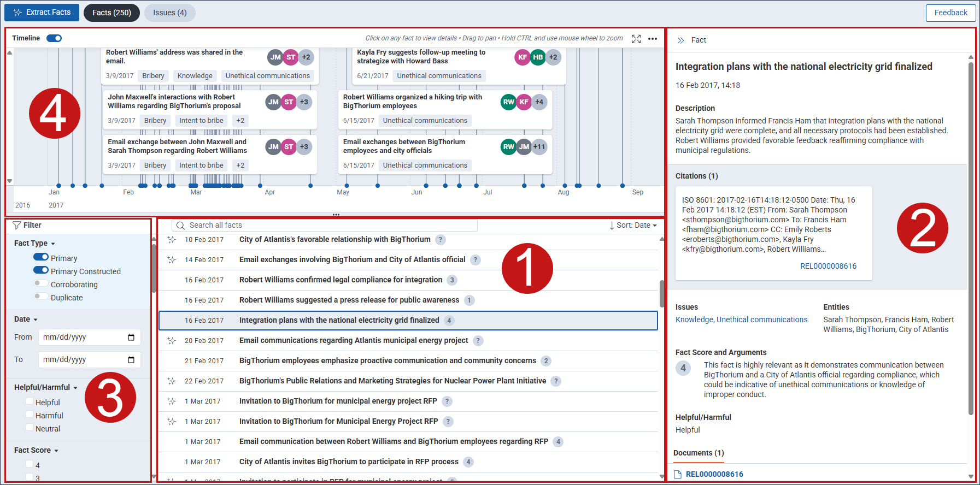Collapse the Fact details panel
This screenshot has width=980, height=485.
[680, 40]
